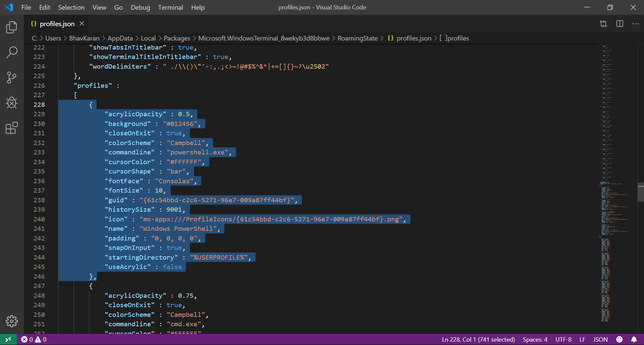Open notifications via the bell icon
644x345 pixels.
[x=634, y=339]
